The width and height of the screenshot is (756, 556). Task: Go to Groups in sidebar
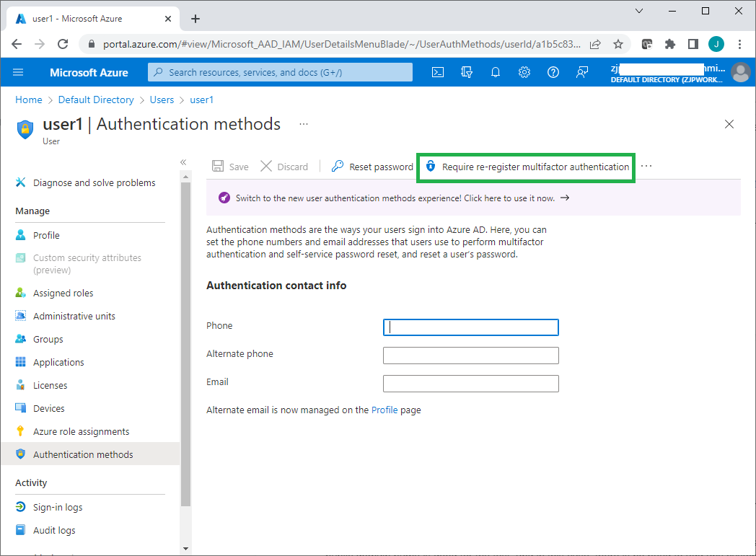(x=48, y=339)
